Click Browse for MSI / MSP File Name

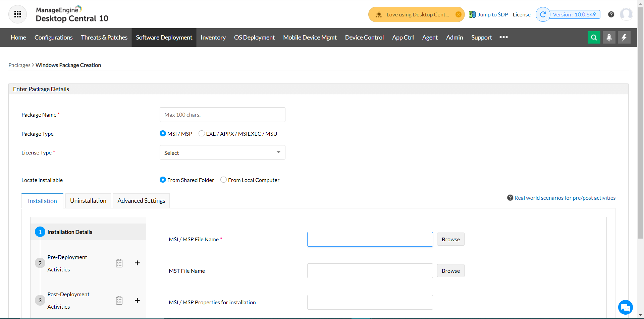tap(450, 239)
